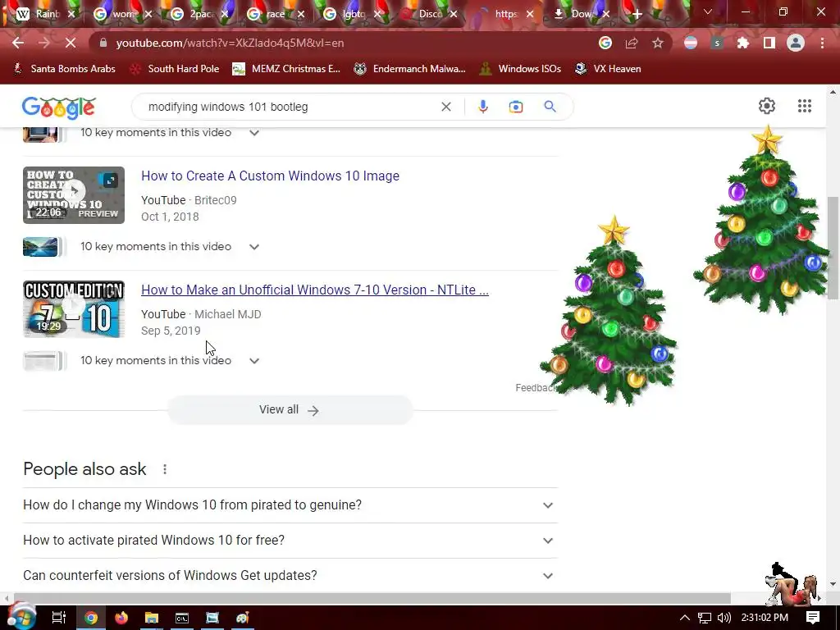840x630 pixels.
Task: Stop loading the page
Action: coord(71,43)
